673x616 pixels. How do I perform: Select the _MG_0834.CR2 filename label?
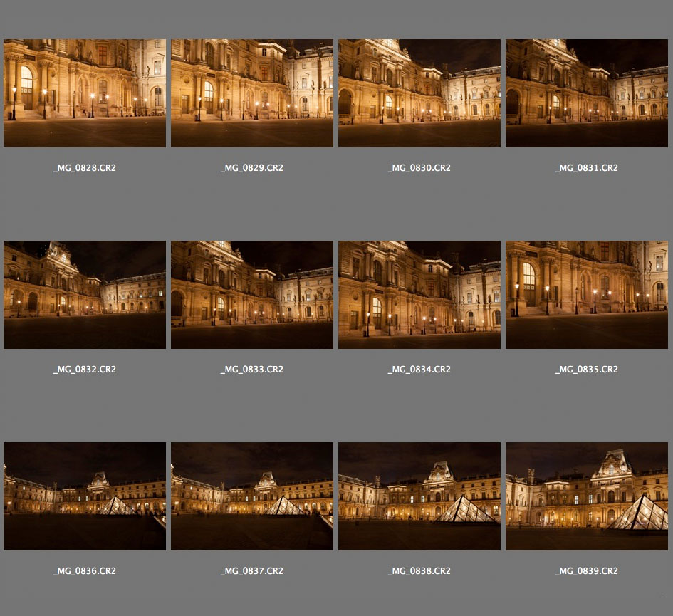419,370
